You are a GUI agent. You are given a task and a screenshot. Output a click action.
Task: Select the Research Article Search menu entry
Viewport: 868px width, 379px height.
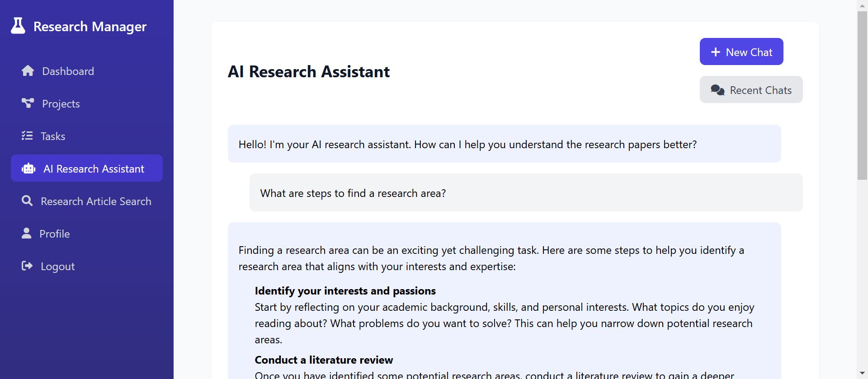pyautogui.click(x=96, y=201)
